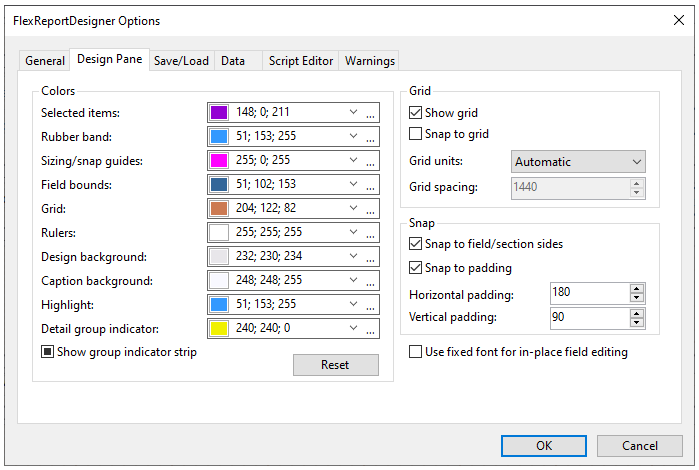Click ellipsis button for Highlight color
699x470 pixels.
(x=370, y=304)
